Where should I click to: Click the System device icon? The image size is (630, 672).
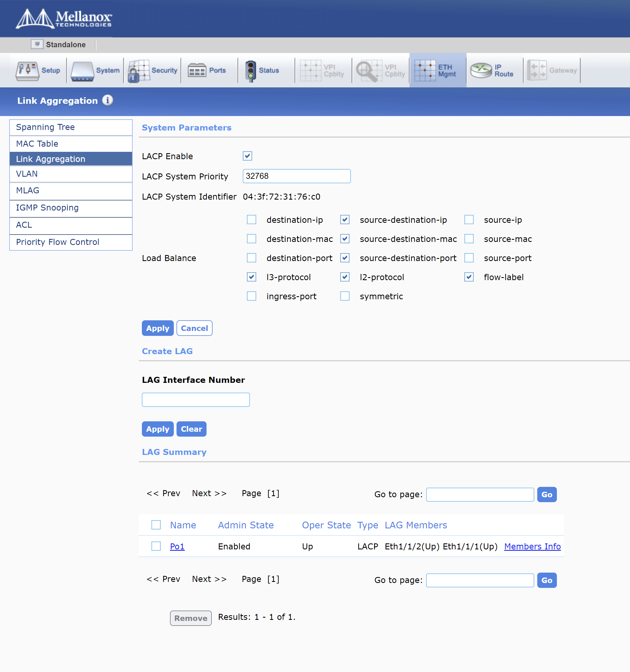[x=82, y=71]
